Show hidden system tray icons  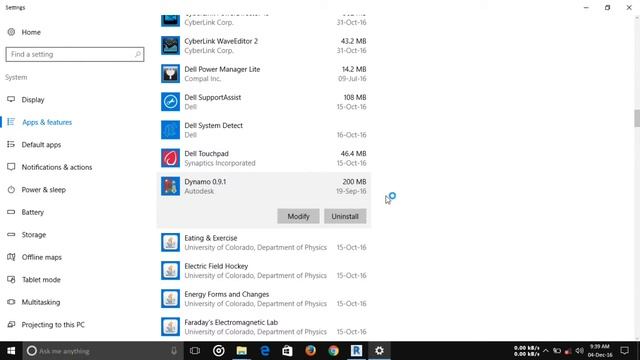point(546,351)
